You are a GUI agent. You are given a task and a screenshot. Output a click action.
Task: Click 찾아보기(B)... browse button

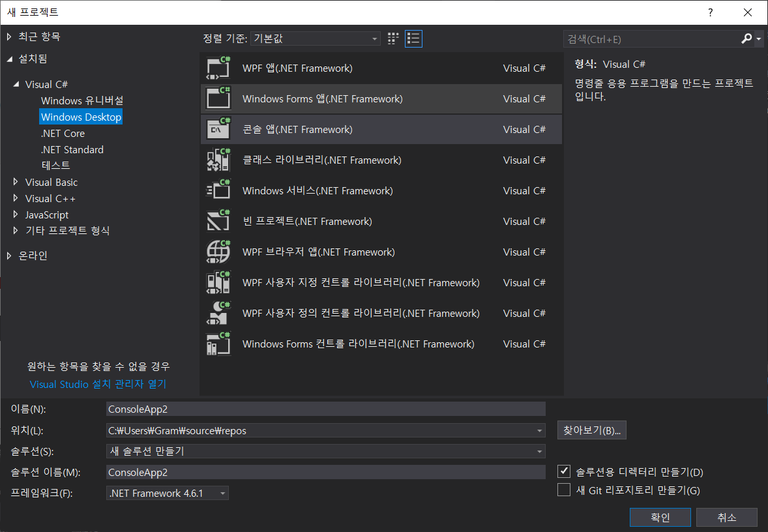[592, 430]
